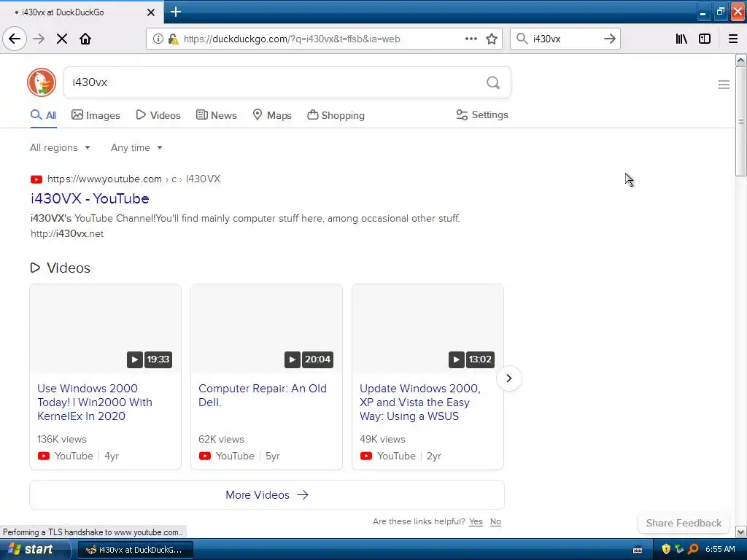Screen dimensions: 747x560
Task: Open the Maps tab
Action: [x=272, y=115]
